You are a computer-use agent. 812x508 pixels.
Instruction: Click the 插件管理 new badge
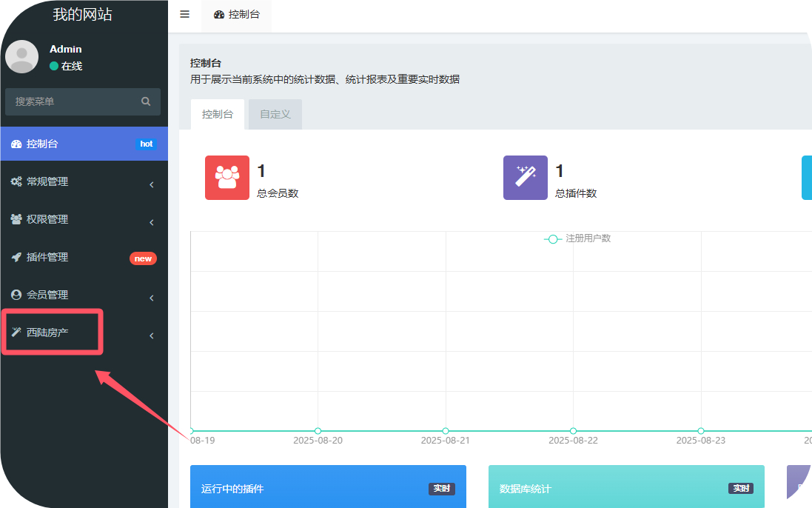pyautogui.click(x=143, y=258)
